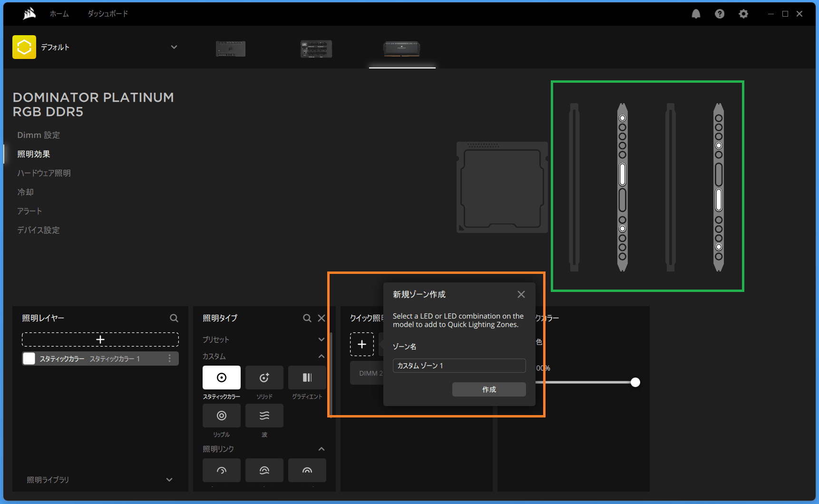Open デバイス設定
Image resolution: width=819 pixels, height=504 pixels.
pos(39,230)
